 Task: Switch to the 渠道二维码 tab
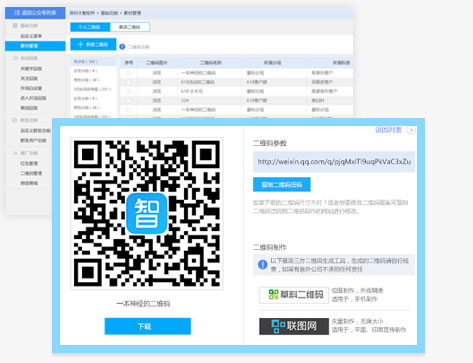point(130,27)
